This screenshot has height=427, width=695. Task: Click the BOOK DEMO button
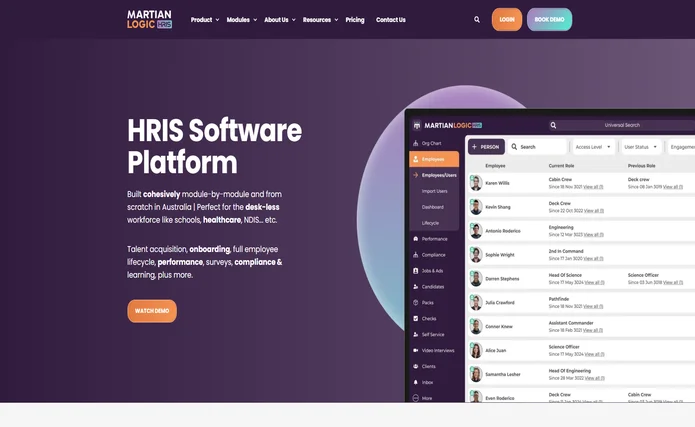pyautogui.click(x=549, y=20)
